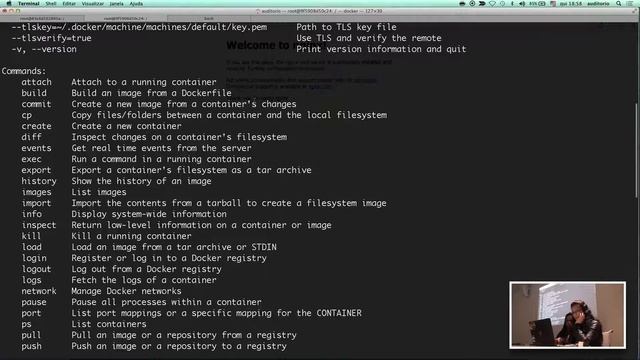Click the 'diff' command row
The width and height of the screenshot is (640, 360).
click(x=154, y=137)
